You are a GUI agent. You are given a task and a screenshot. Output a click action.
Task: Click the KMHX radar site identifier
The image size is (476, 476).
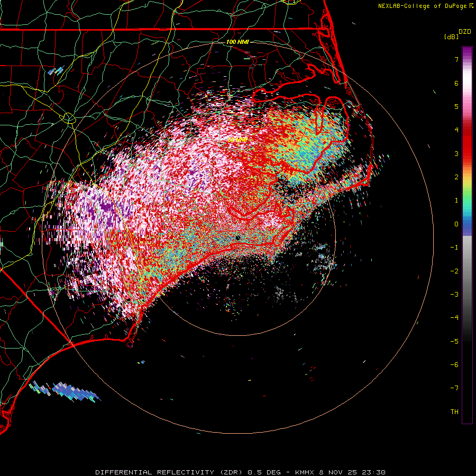[305, 472]
